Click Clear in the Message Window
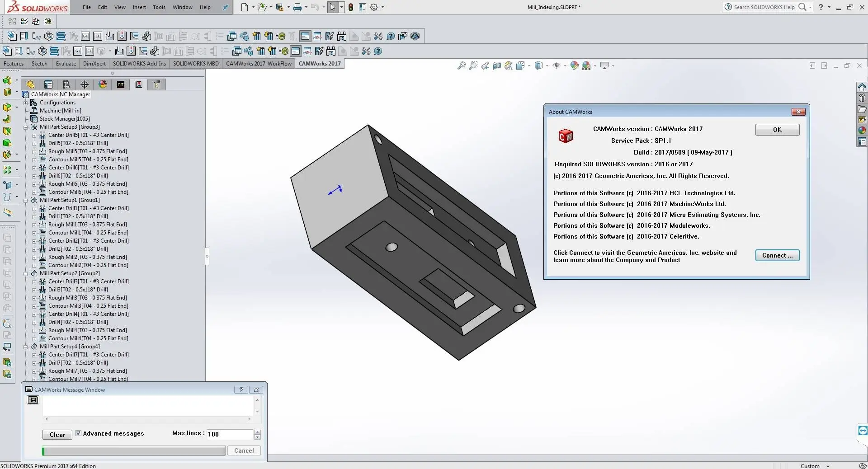The width and height of the screenshot is (868, 469). tap(57, 435)
